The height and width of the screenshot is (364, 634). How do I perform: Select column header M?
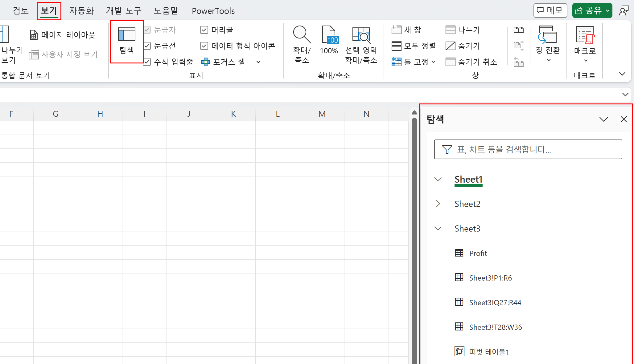pos(322,114)
